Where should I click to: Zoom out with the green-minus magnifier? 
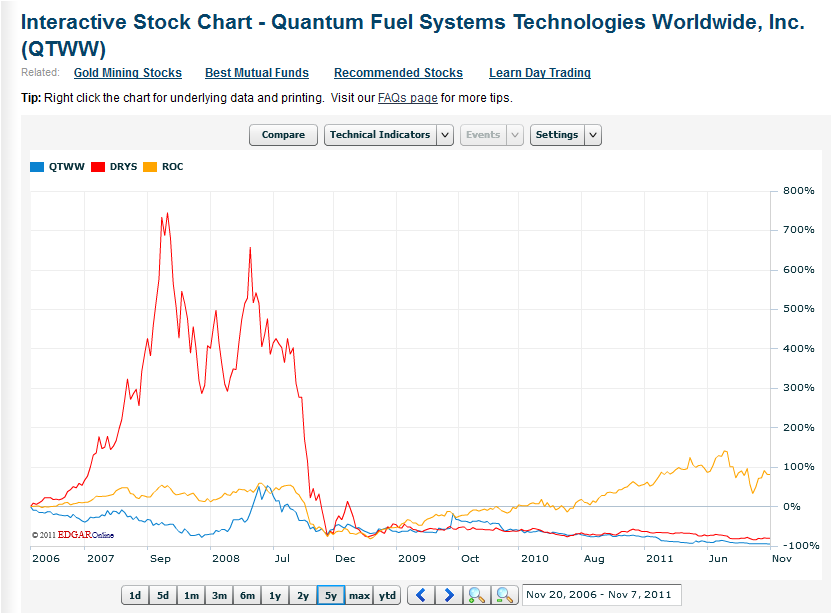point(504,595)
